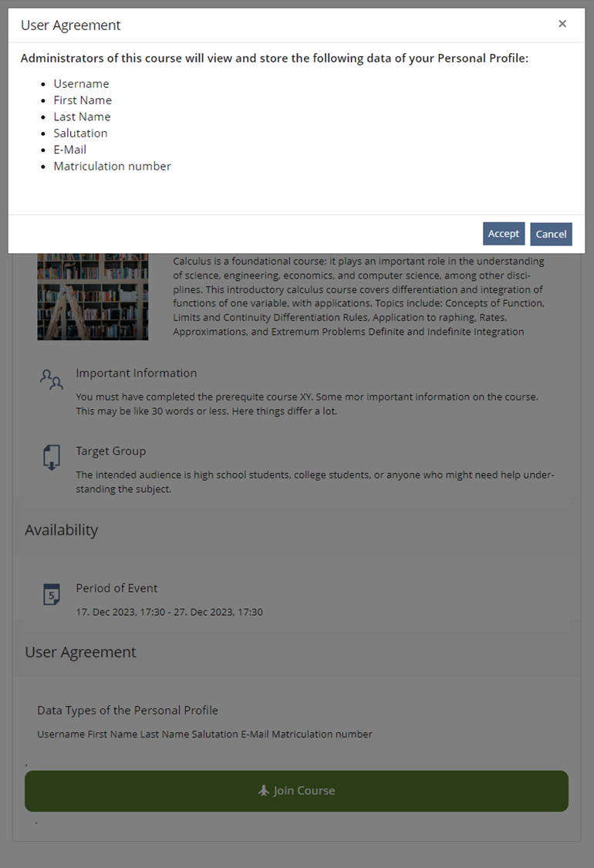Select the First Name bullet item
Viewport: 594px width, 868px height.
[x=83, y=100]
